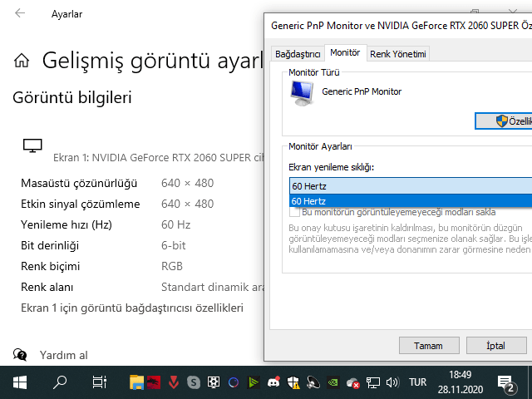This screenshot has height=399, width=532.
Task: Open the network connection tray icon
Action: tap(372, 382)
